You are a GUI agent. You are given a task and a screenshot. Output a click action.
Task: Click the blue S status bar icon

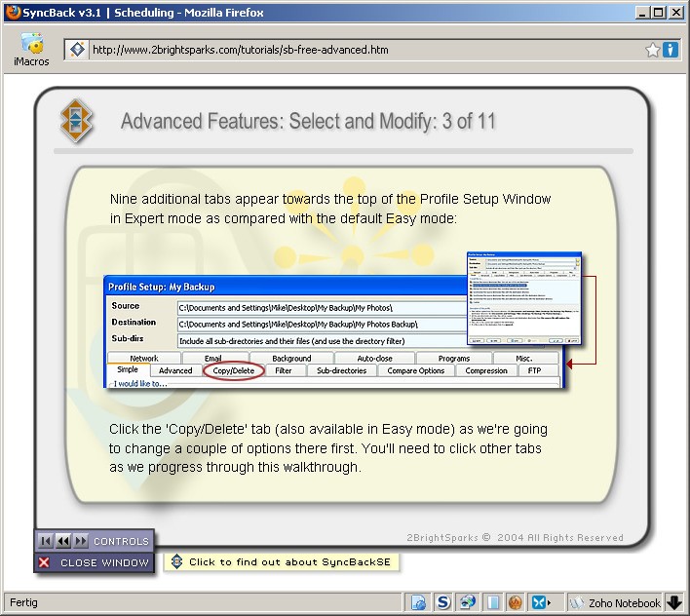(442, 602)
